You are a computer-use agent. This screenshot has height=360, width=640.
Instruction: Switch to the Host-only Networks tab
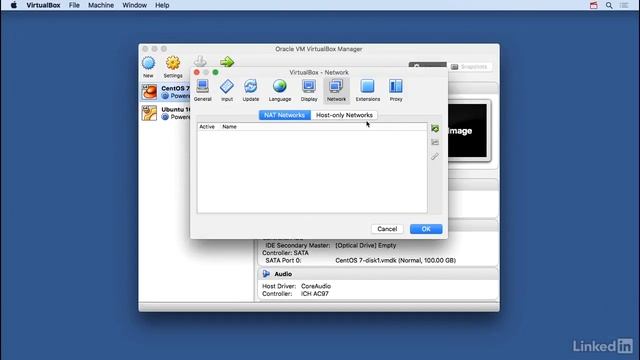pos(344,115)
